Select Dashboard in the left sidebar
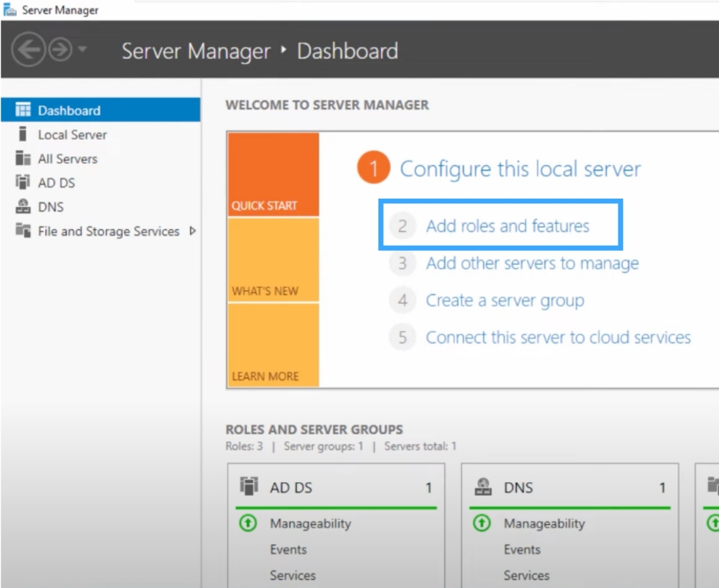The image size is (719, 588). coord(69,110)
